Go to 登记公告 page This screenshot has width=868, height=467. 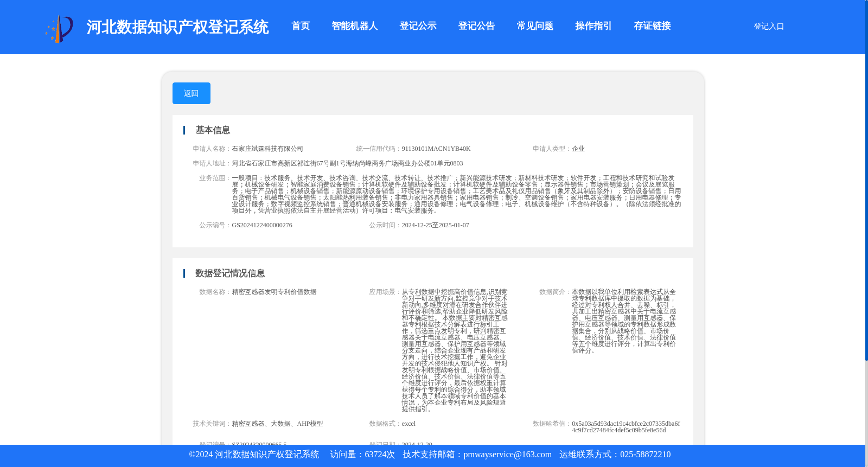476,26
